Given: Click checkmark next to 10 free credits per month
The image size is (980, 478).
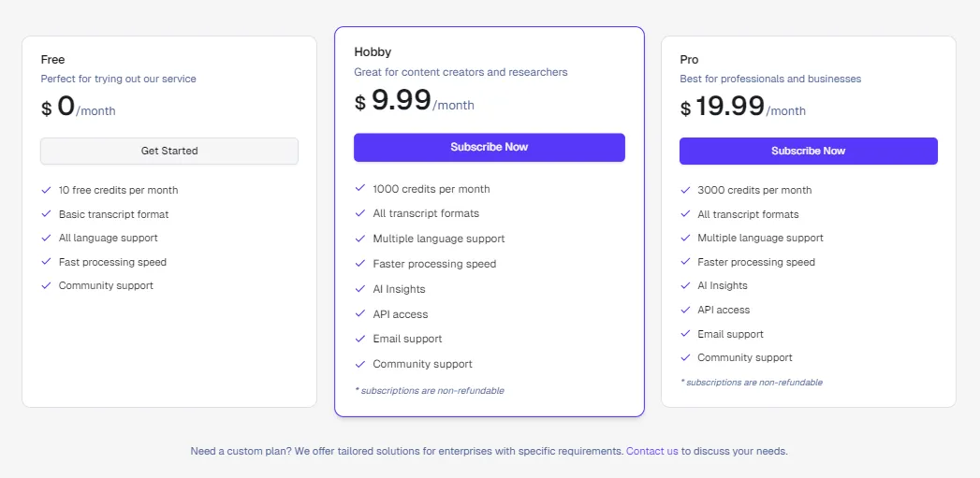Looking at the screenshot, I should coord(46,189).
